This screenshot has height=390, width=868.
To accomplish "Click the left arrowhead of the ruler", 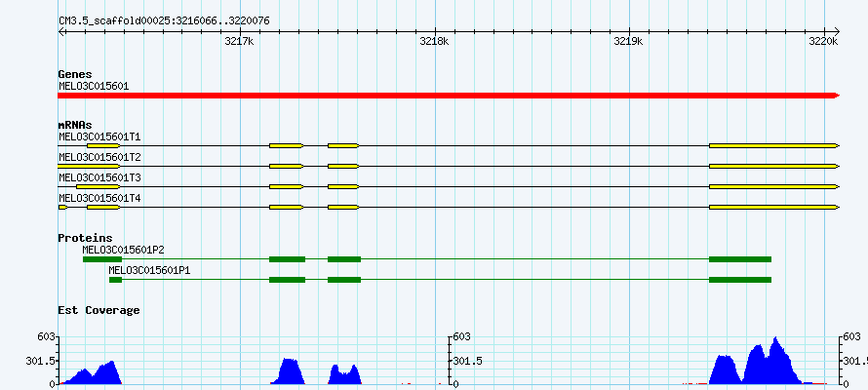I will 61,31.
